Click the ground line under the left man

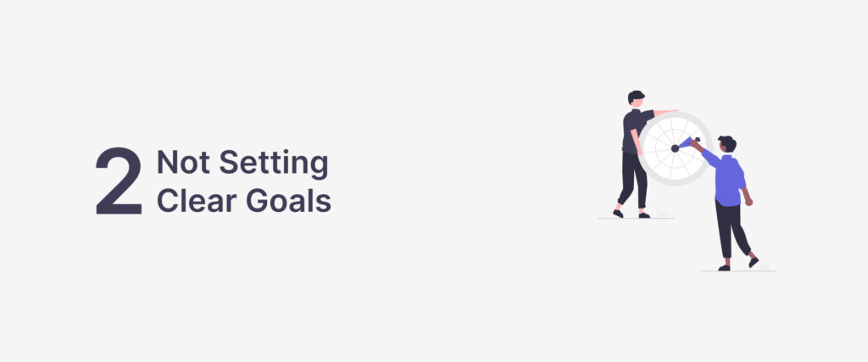click(x=636, y=219)
